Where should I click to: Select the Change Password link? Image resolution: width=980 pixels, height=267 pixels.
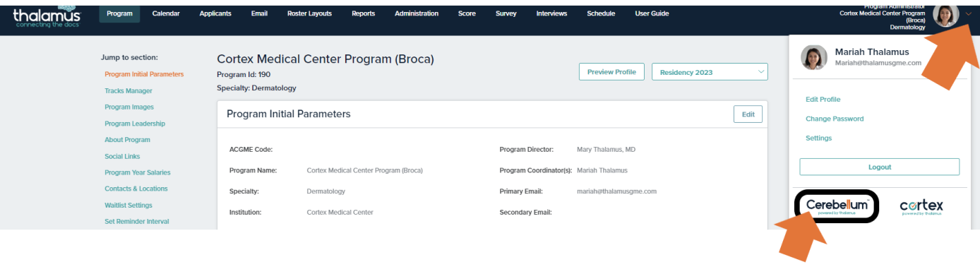(x=835, y=119)
